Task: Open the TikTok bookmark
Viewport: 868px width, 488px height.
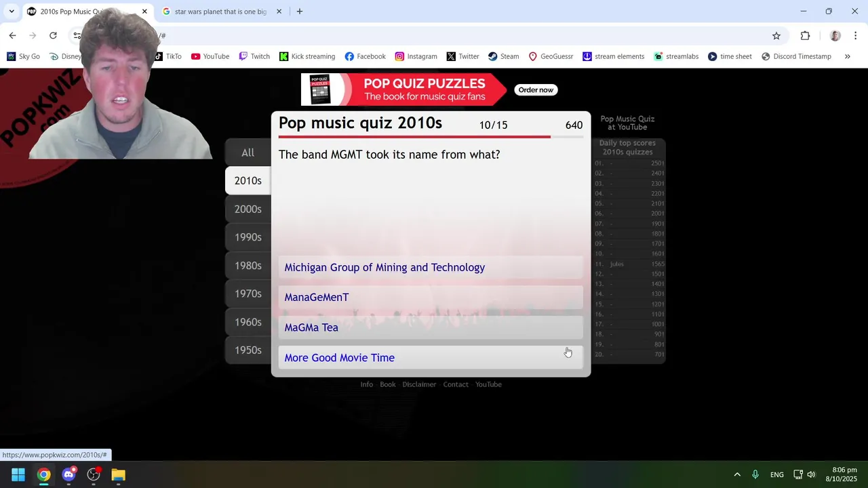Action: [x=169, y=56]
